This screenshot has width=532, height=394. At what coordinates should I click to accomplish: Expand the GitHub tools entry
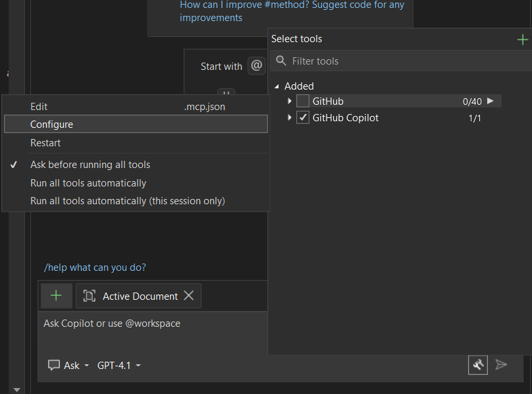289,101
